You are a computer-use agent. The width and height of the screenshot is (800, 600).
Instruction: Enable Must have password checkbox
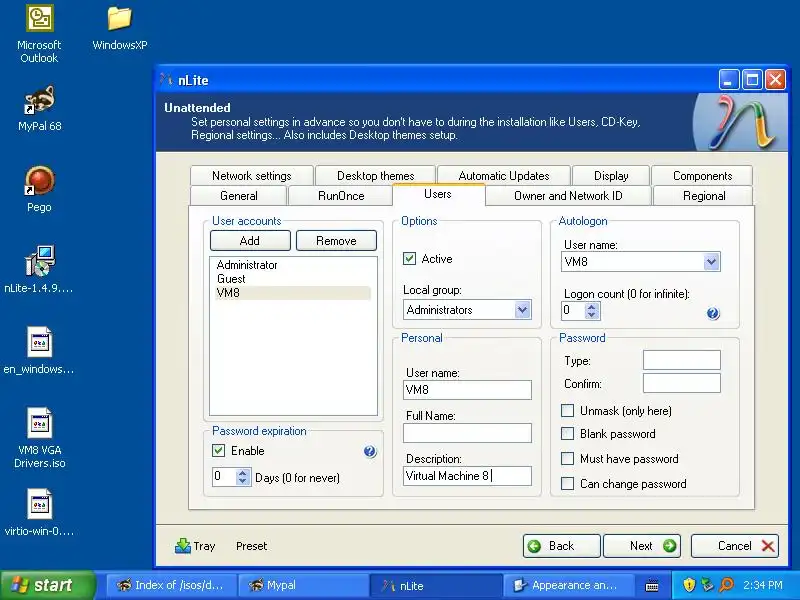point(567,459)
